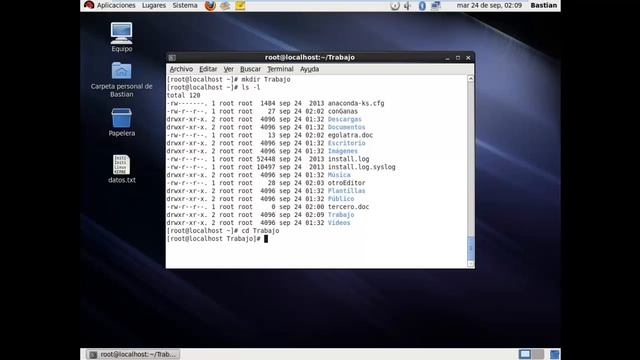Open the network connections tray icon
Image resolution: width=640 pixels, height=360 pixels.
coord(436,5)
